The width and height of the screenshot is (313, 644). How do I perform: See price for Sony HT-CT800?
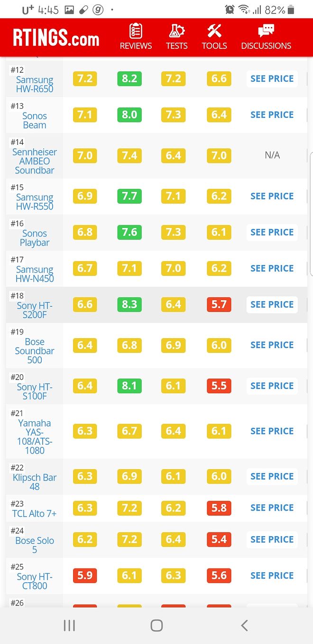tap(272, 575)
